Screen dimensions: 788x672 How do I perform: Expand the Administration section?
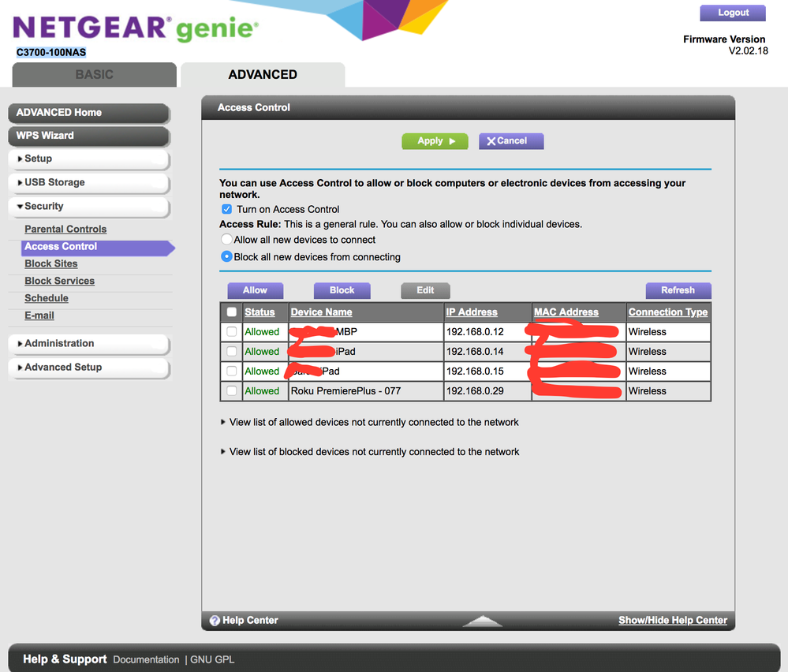click(89, 344)
